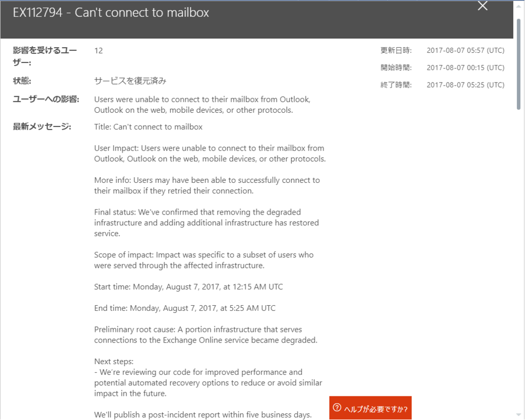Click the scrollbar down arrow
The width and height of the screenshot is (525, 420).
tap(518, 415)
